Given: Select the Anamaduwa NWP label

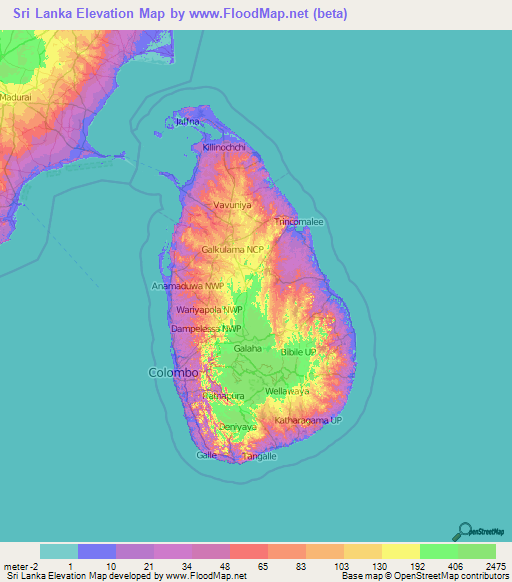Looking at the screenshot, I should click(x=188, y=286).
